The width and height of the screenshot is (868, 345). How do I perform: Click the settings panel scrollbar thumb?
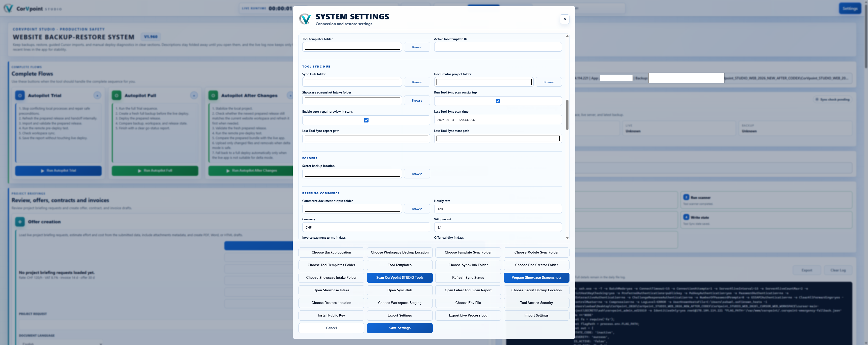[567, 115]
